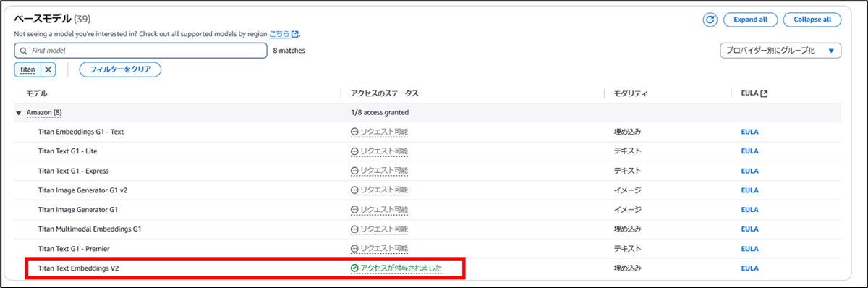Remove the titan filter tag
This screenshot has width=868, height=288.
click(48, 69)
